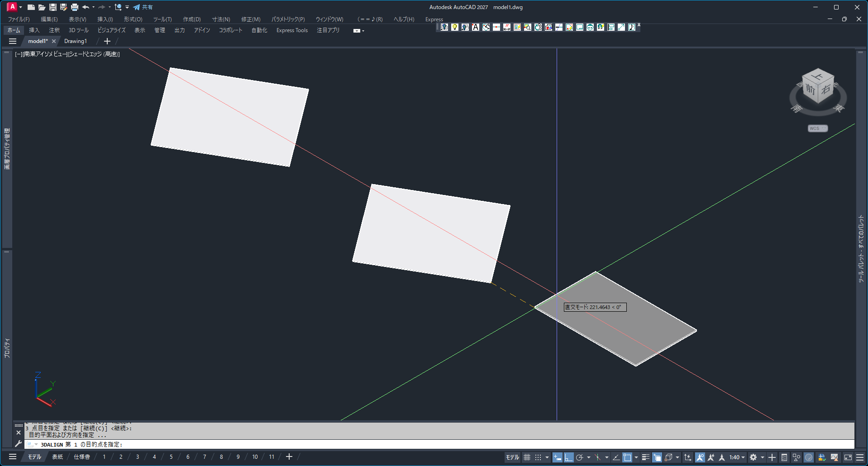Click the Clean Screen icon in status bar

[x=848, y=457]
